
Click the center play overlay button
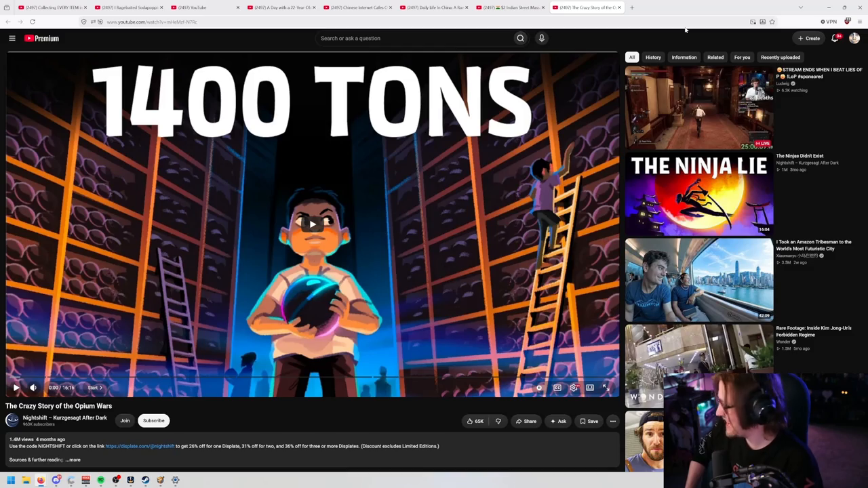coord(313,224)
